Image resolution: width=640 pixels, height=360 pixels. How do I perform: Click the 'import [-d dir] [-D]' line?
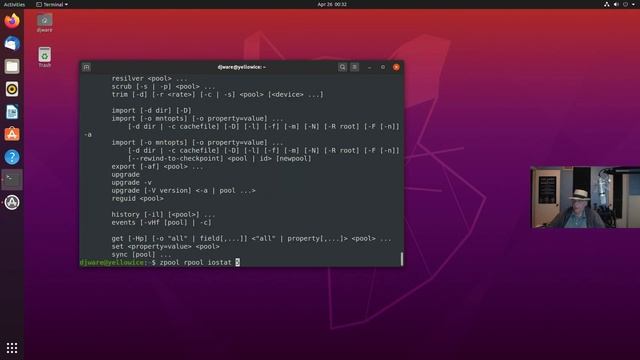151,110
